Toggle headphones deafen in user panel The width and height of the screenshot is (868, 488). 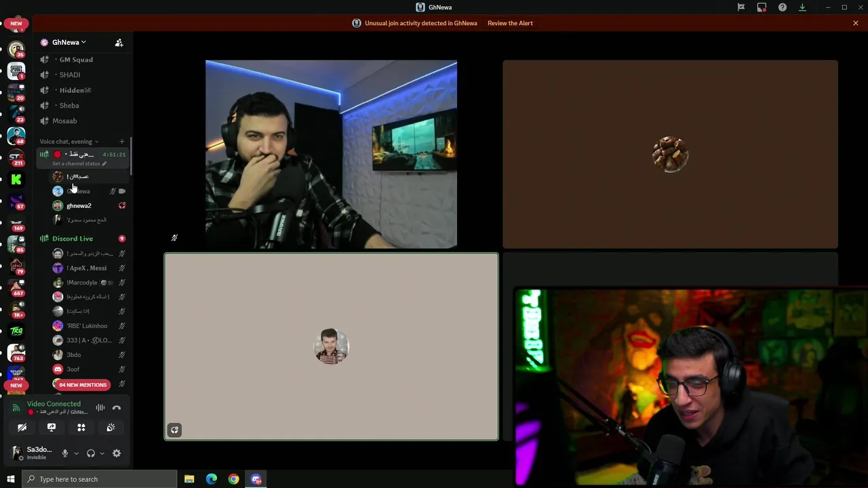[91, 453]
